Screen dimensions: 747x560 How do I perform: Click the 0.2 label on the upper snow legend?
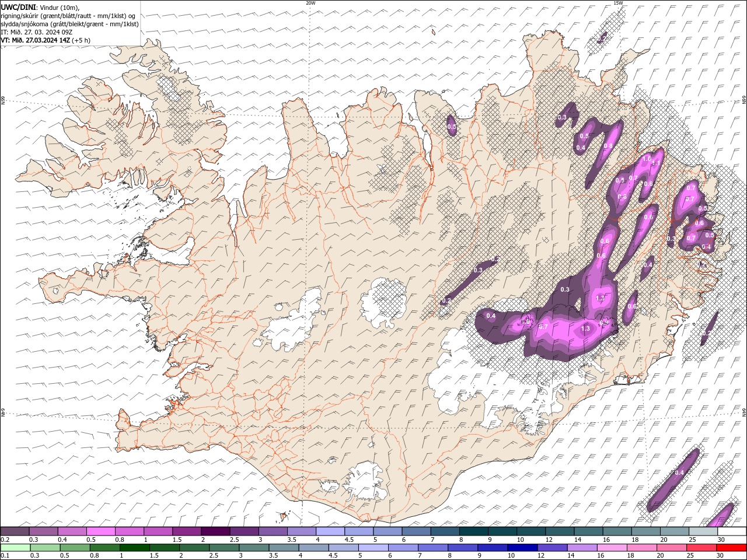click(x=5, y=540)
